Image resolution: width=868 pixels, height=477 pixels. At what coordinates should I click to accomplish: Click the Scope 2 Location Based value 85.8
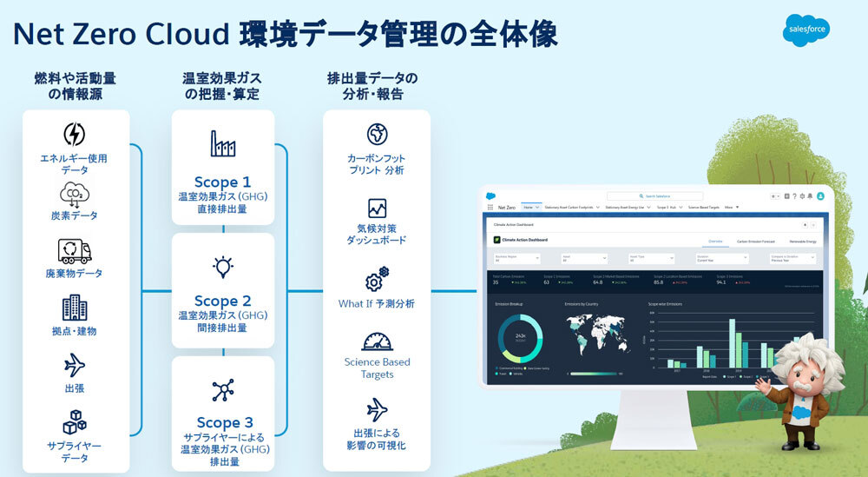pyautogui.click(x=658, y=282)
